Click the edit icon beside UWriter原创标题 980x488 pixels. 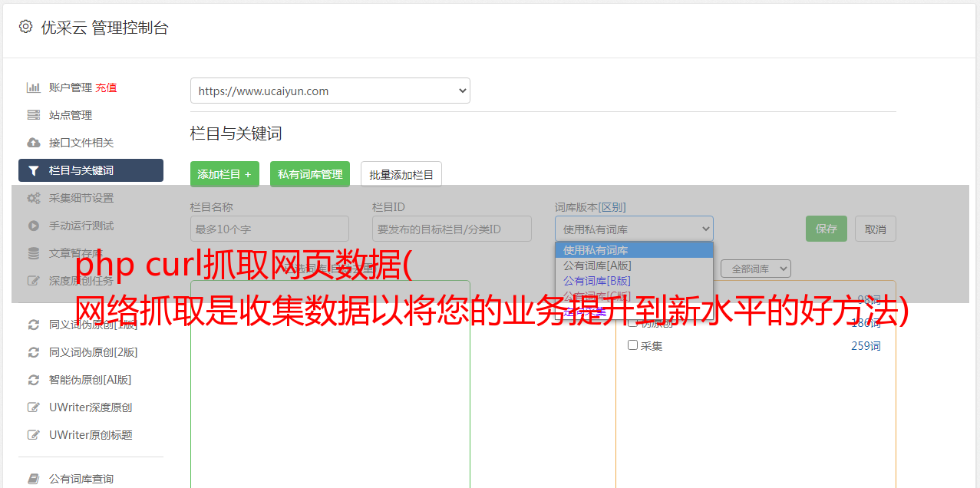point(33,435)
